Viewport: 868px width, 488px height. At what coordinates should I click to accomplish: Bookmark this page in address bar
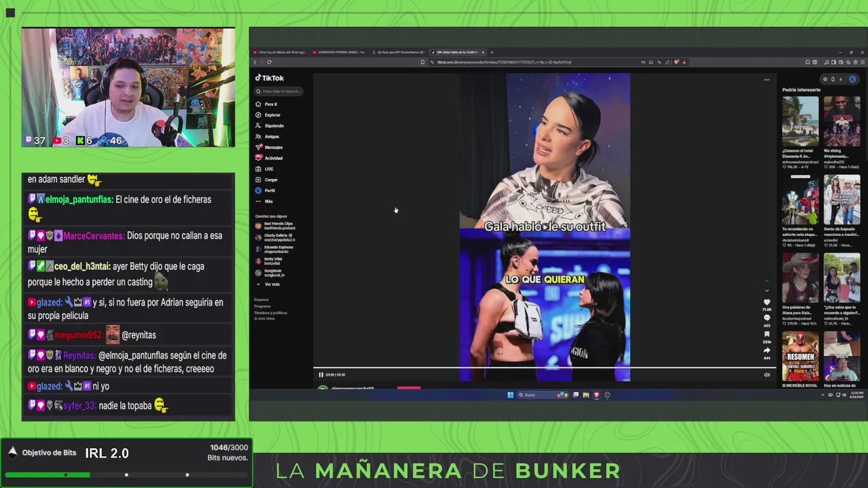pos(422,62)
